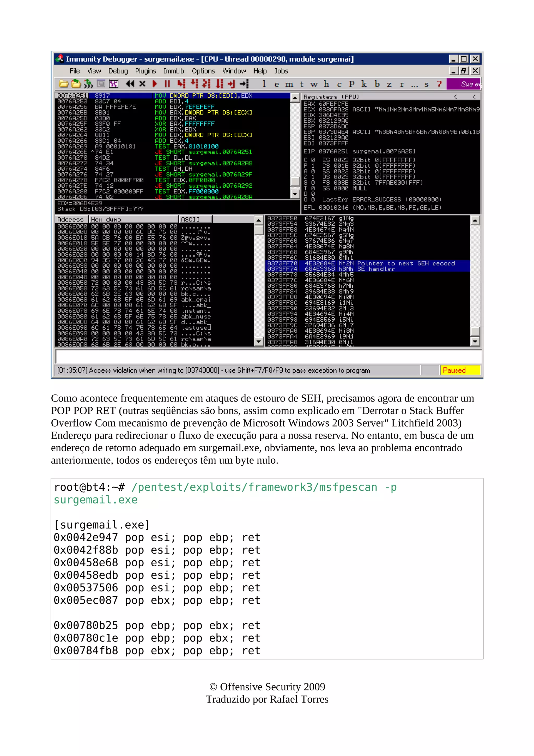This screenshot has width=534, height=756.
Task: Click the Step over toolbar icon
Action: (x=195, y=84)
